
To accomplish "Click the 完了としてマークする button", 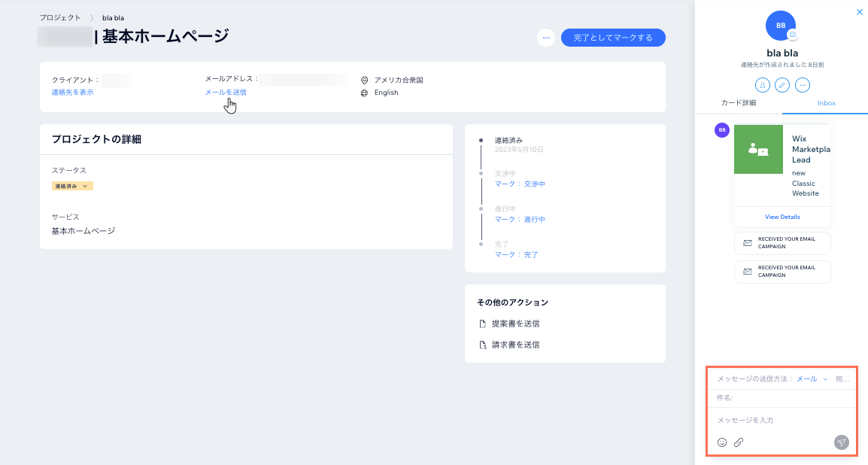I will [613, 37].
